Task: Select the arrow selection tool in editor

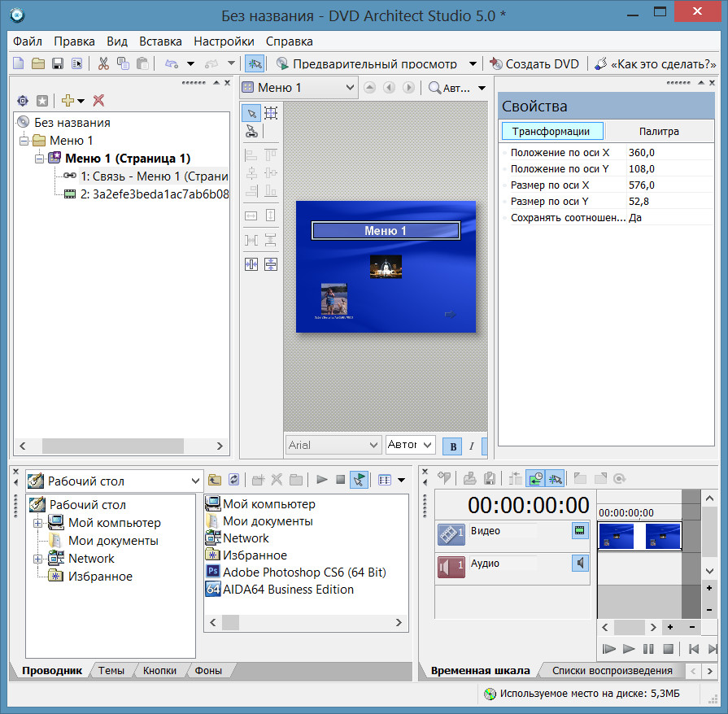Action: pos(251,113)
